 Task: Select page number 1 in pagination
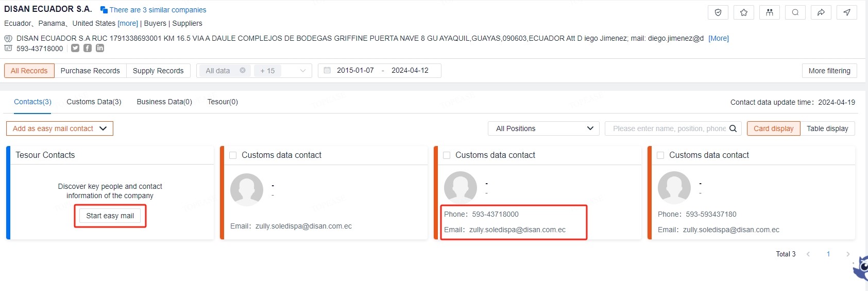click(x=828, y=254)
